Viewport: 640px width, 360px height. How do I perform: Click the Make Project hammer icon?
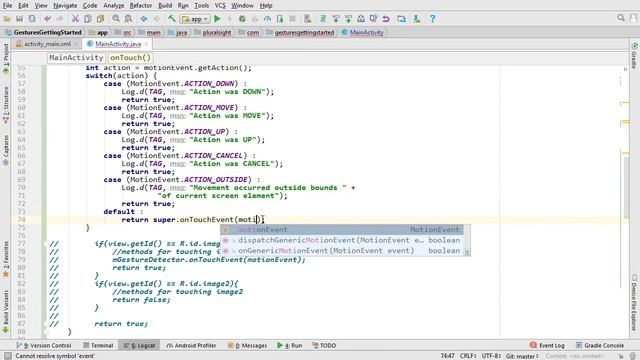click(172, 19)
